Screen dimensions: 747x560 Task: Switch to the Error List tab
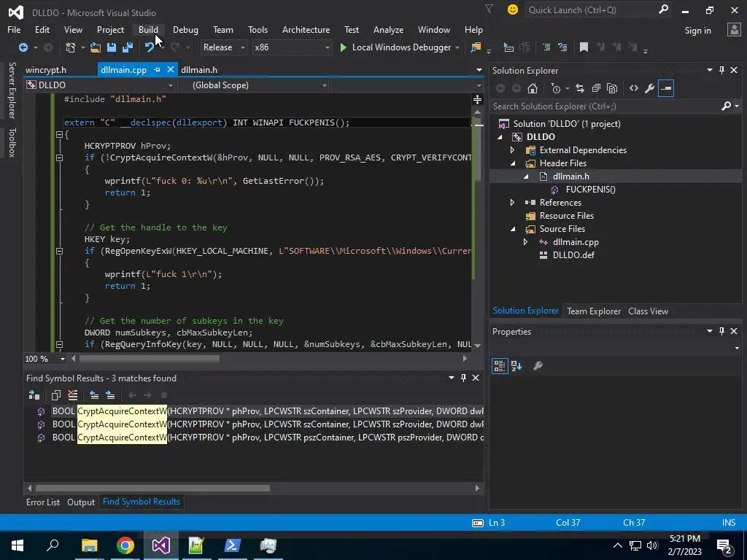coord(43,502)
